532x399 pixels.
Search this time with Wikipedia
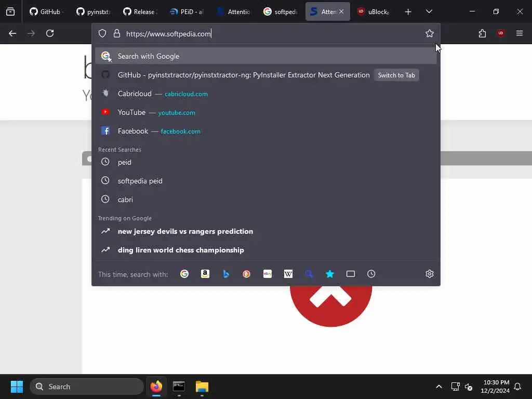[x=288, y=274]
